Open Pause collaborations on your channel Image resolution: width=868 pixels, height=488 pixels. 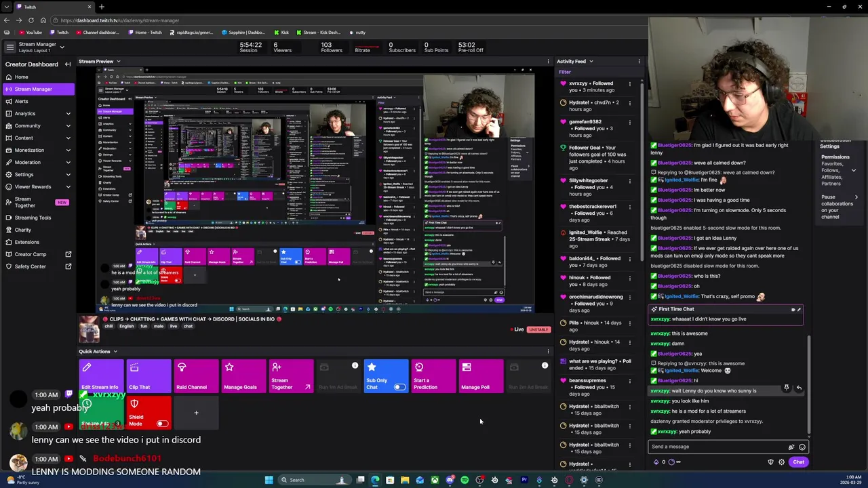tap(840, 207)
